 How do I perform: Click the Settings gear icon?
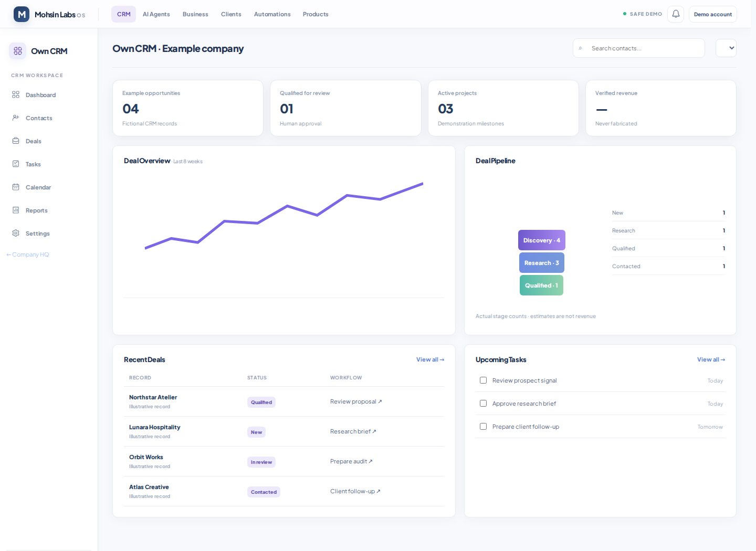16,234
